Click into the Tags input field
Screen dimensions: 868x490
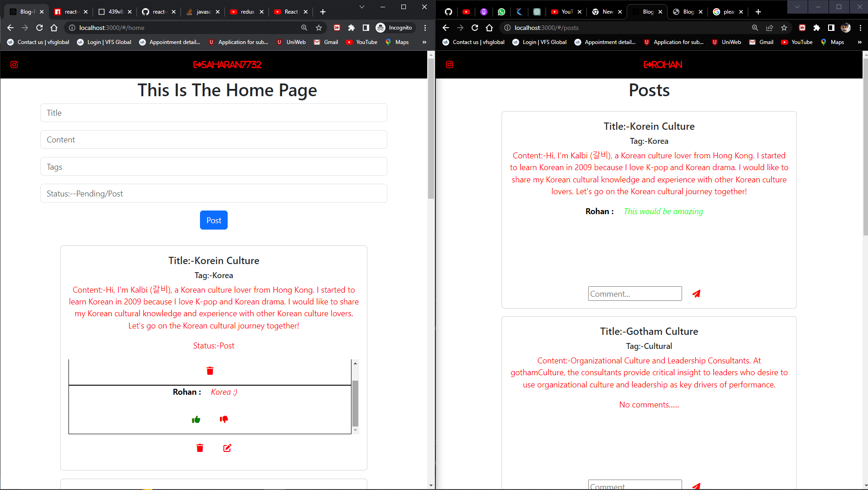[214, 167]
